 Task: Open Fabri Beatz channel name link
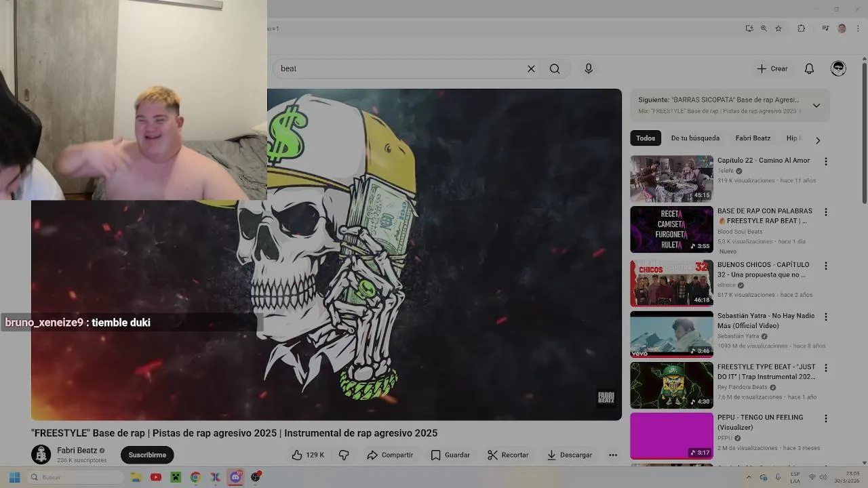pyautogui.click(x=77, y=450)
